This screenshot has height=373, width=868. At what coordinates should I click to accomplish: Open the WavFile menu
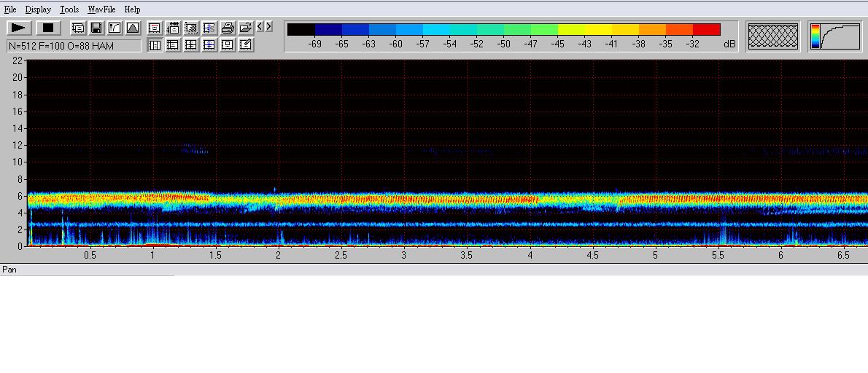(x=101, y=9)
